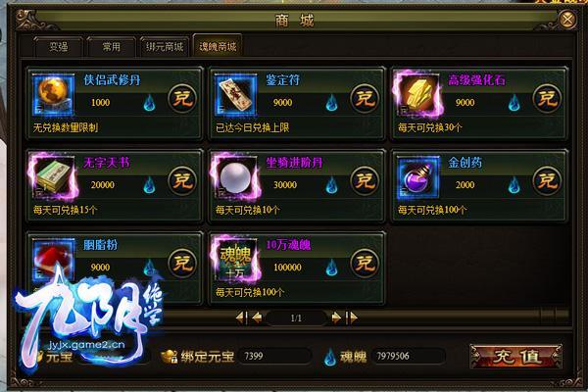This screenshot has width=588, height=392.
Task: Close the 商城 shop window
Action: pos(567,20)
